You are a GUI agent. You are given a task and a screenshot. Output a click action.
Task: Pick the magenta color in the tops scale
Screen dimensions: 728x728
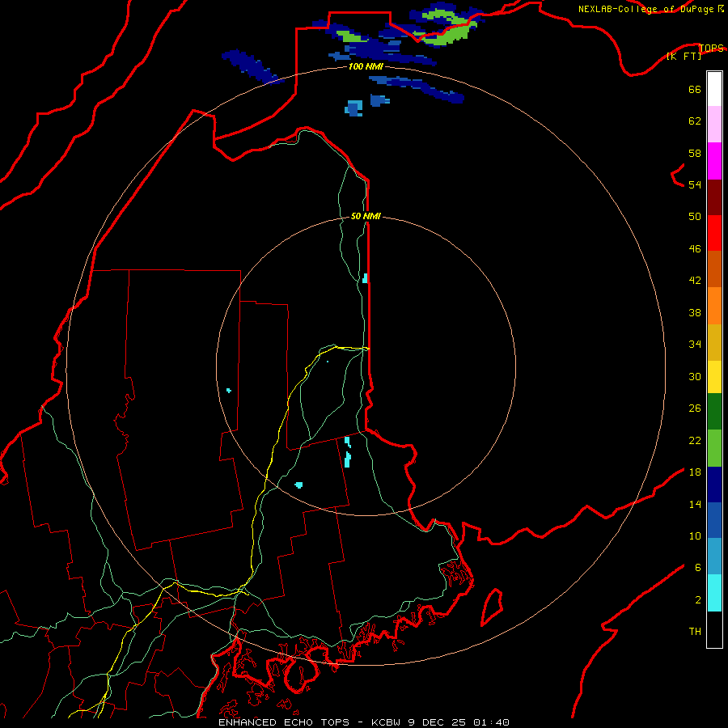[x=714, y=161]
